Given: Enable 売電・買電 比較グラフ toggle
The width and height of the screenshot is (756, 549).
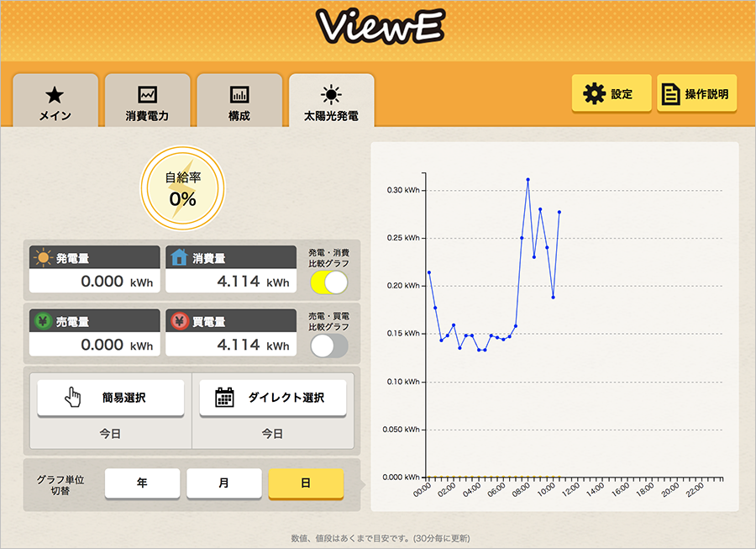Looking at the screenshot, I should pyautogui.click(x=329, y=346).
